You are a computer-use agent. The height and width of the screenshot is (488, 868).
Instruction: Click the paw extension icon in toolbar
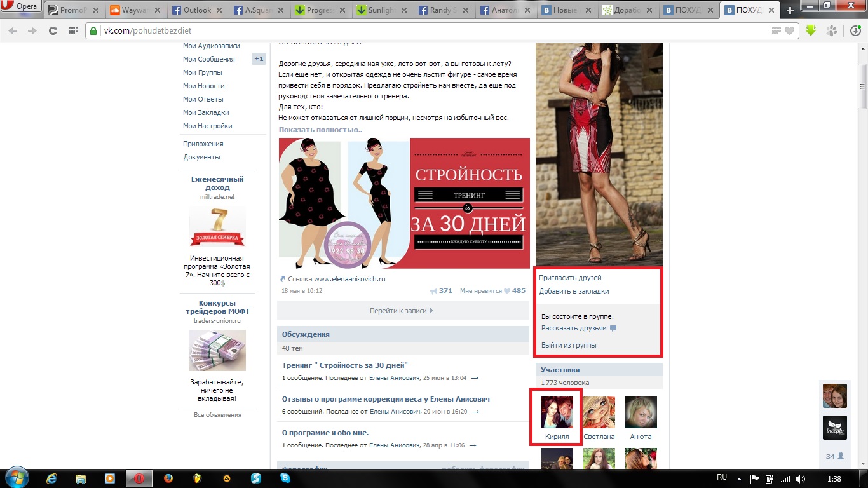(832, 30)
